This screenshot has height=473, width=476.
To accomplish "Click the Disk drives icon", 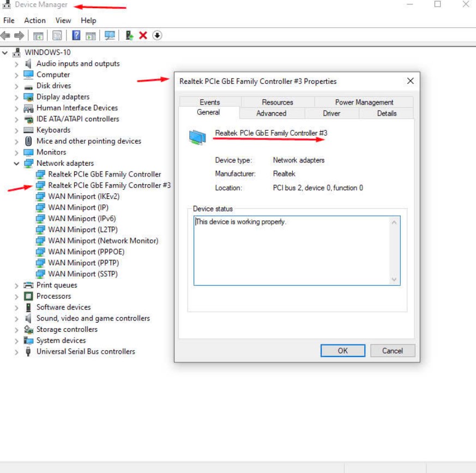I will [x=28, y=87].
